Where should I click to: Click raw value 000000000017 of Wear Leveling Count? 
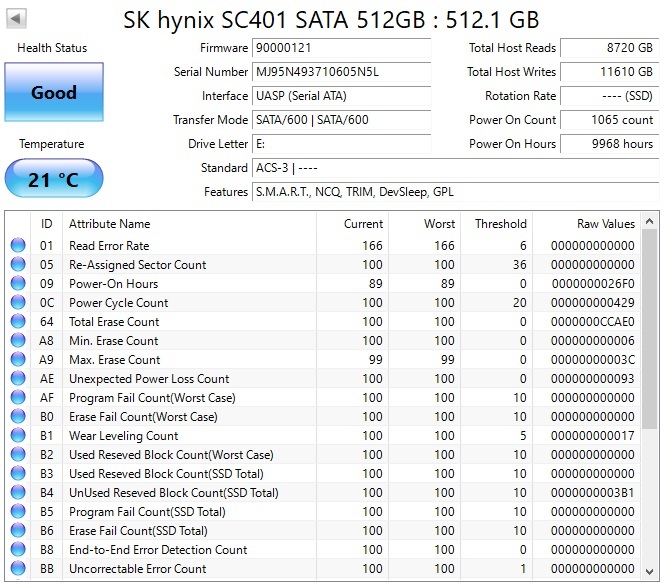[x=593, y=435]
